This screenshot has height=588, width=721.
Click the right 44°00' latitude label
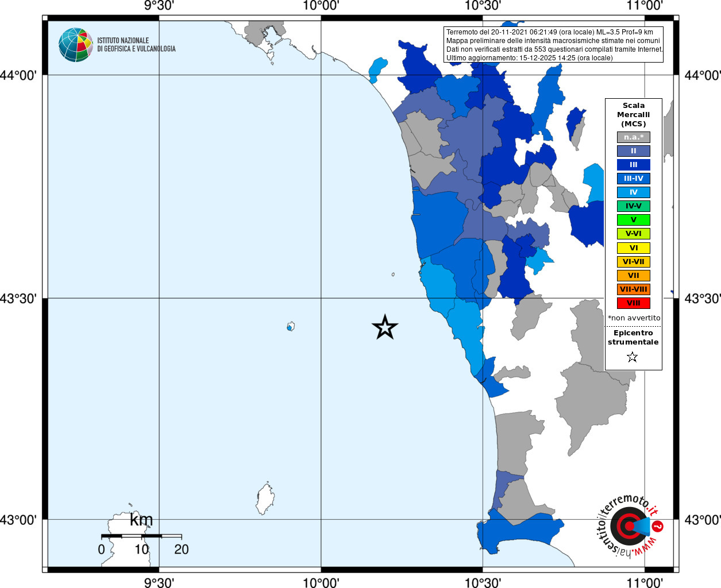point(703,75)
